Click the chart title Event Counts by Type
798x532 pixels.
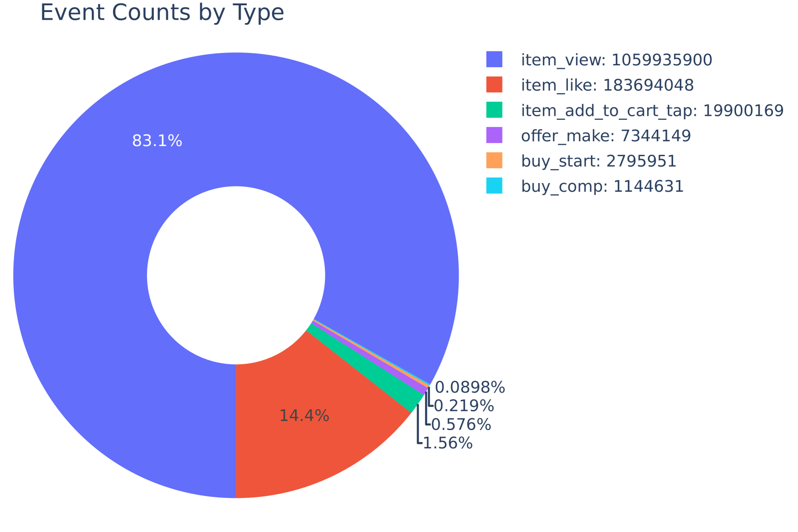tap(162, 12)
